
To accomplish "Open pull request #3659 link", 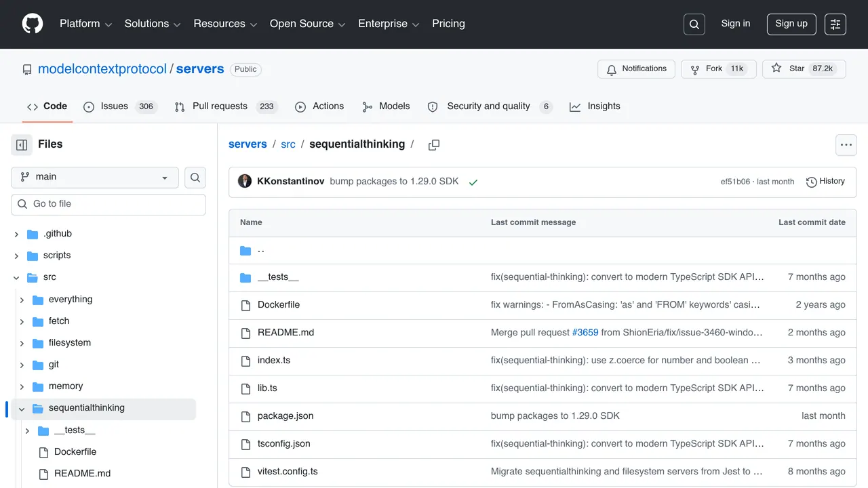I will click(x=585, y=333).
